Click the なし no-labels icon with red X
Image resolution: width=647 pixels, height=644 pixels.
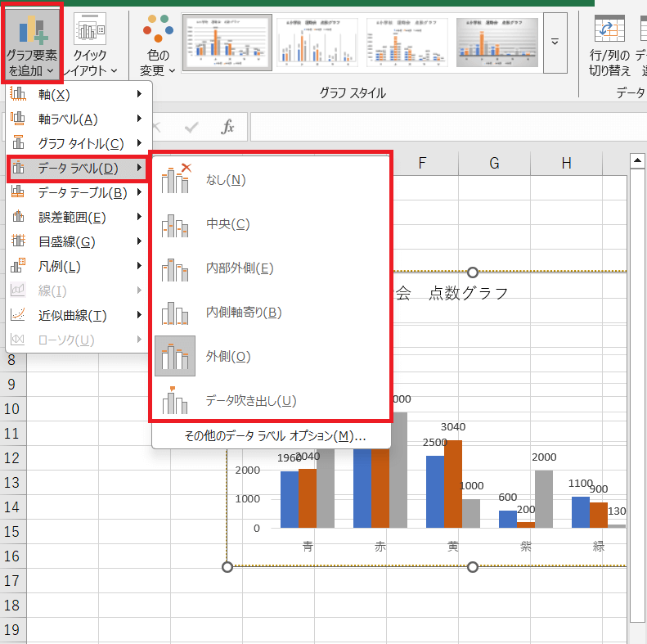click(175, 178)
